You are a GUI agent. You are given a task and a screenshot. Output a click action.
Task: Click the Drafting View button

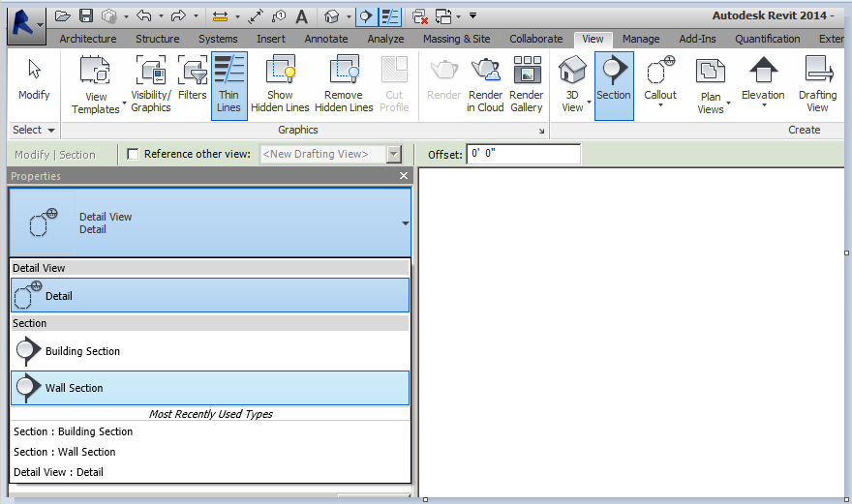817,84
